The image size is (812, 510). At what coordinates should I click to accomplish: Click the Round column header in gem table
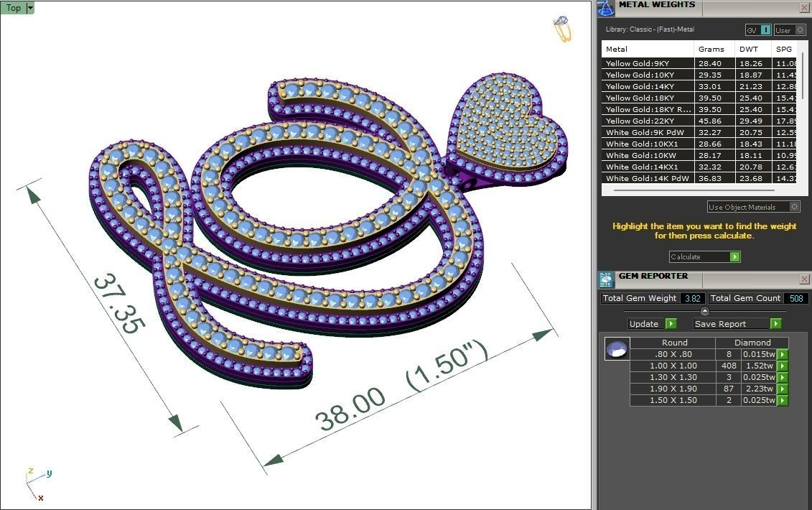[x=674, y=343]
